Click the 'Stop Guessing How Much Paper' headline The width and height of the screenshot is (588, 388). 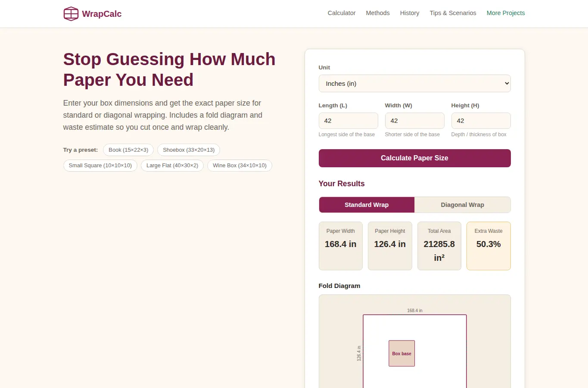click(169, 69)
